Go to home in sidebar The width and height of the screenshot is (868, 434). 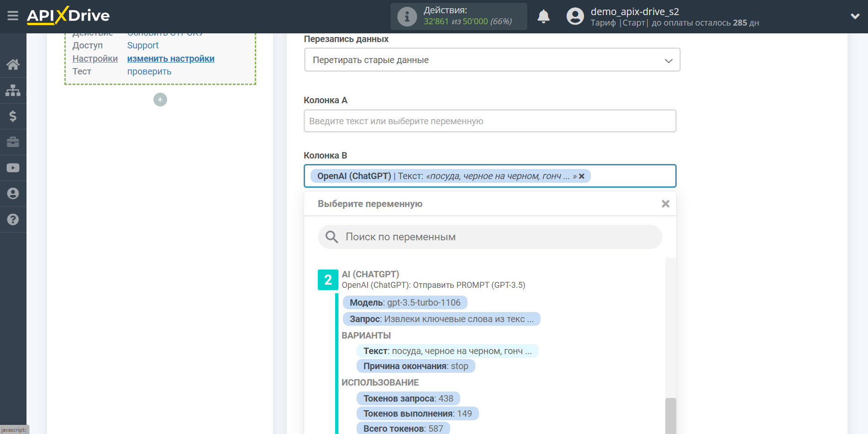(x=13, y=64)
